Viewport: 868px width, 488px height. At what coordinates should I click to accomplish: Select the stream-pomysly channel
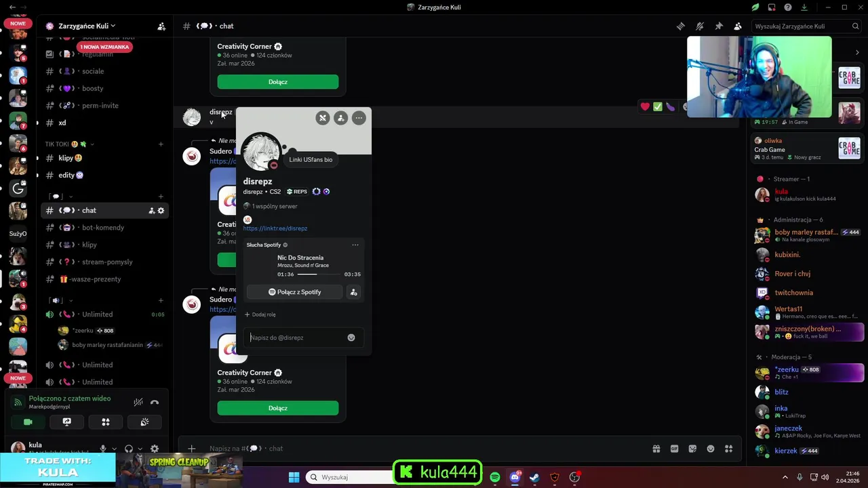click(x=104, y=262)
